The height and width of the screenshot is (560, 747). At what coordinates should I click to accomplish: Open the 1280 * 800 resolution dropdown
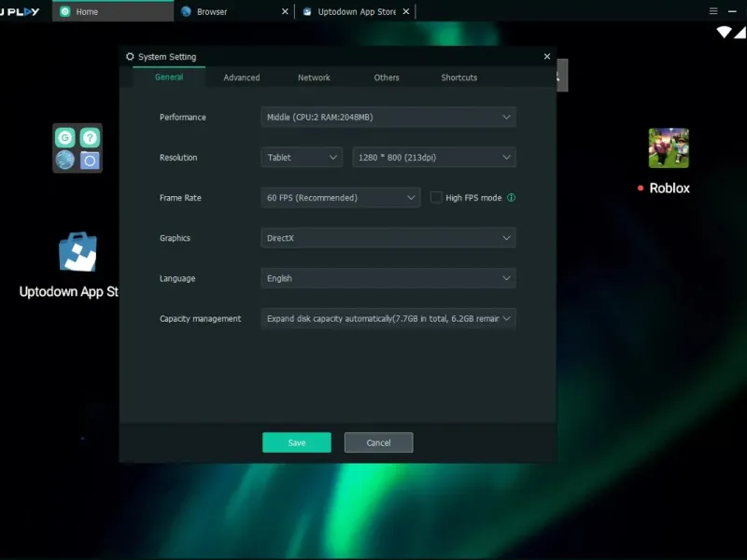tap(434, 157)
